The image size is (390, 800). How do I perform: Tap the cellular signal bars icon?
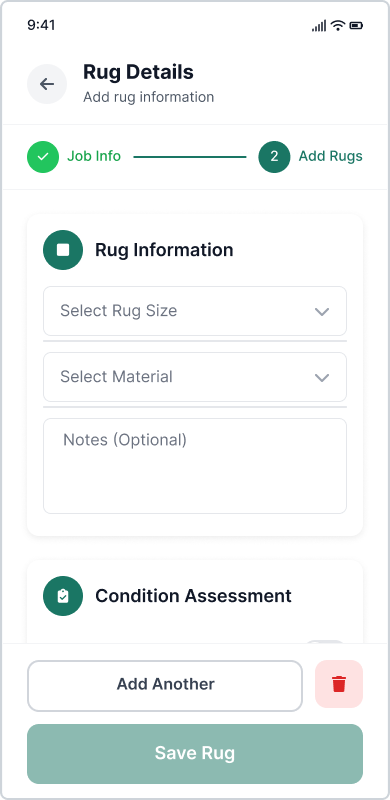[x=319, y=26]
